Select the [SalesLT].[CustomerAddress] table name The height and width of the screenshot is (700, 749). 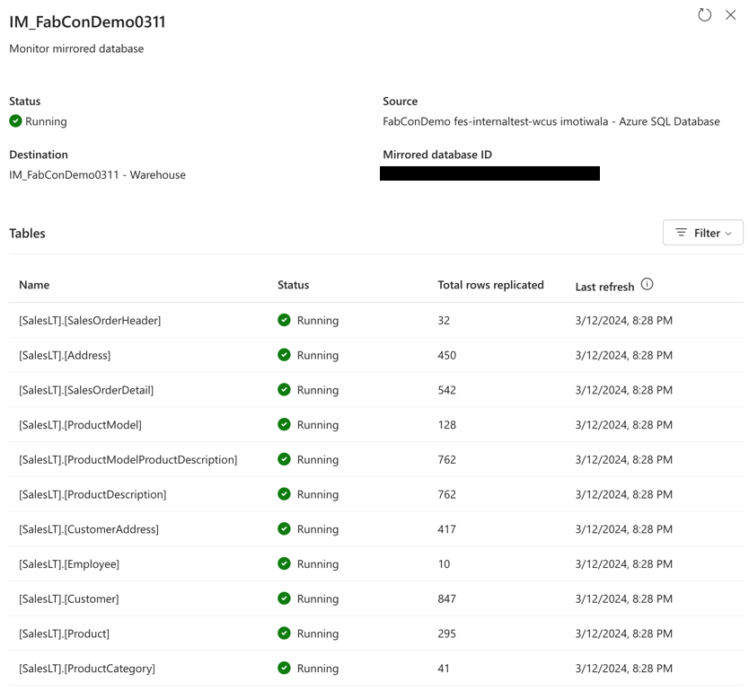(x=89, y=529)
